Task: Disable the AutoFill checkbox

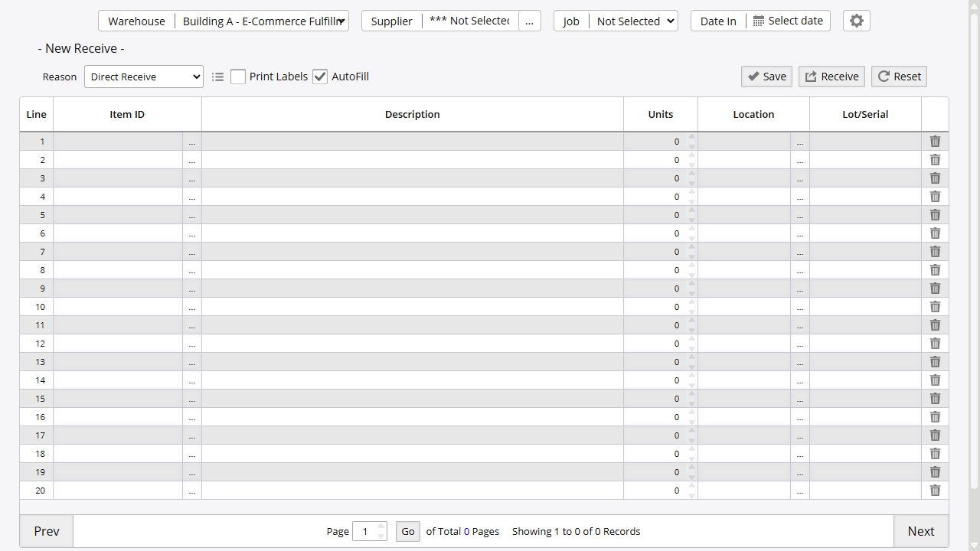Action: [320, 77]
